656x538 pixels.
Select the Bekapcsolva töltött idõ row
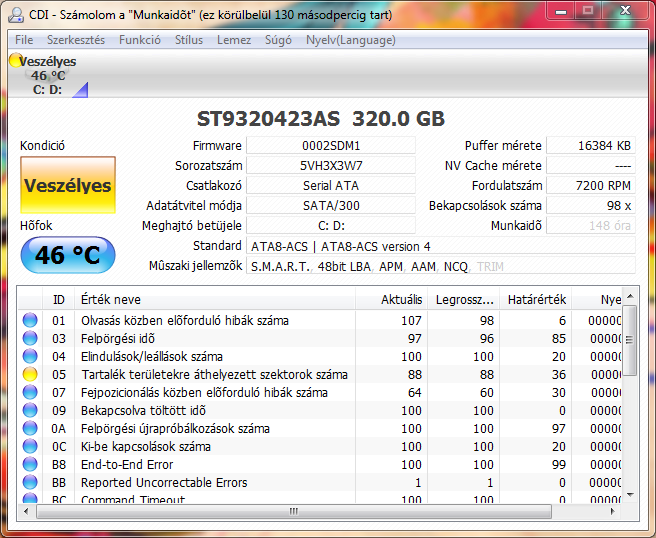320,410
